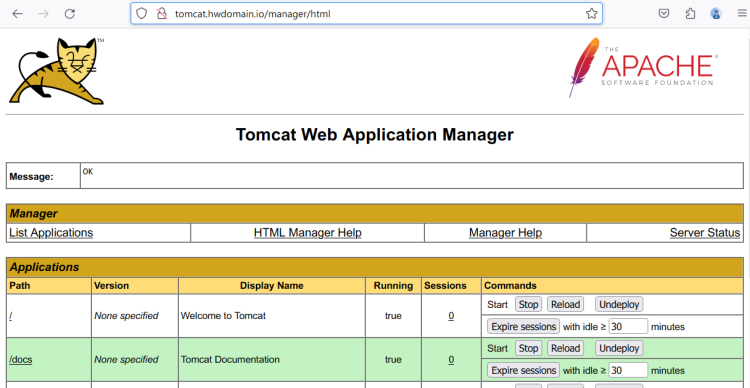The image size is (750, 388).
Task: Go back using the browser back arrow
Action: [18, 14]
